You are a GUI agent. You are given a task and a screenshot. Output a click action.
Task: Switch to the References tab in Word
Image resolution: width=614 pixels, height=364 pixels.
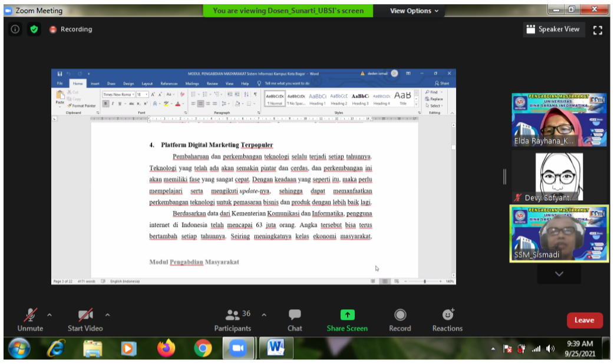pos(169,84)
